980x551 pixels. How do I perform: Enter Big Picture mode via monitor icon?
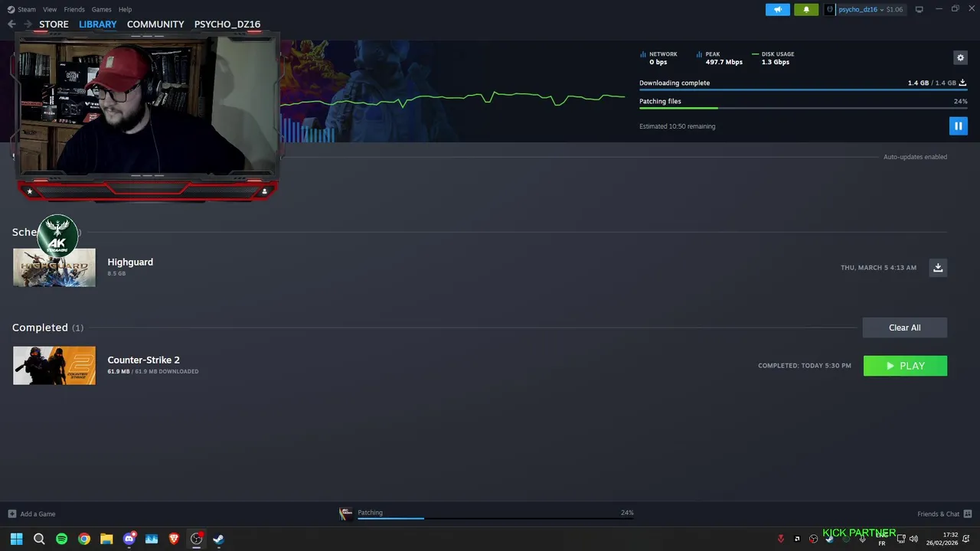[919, 9]
